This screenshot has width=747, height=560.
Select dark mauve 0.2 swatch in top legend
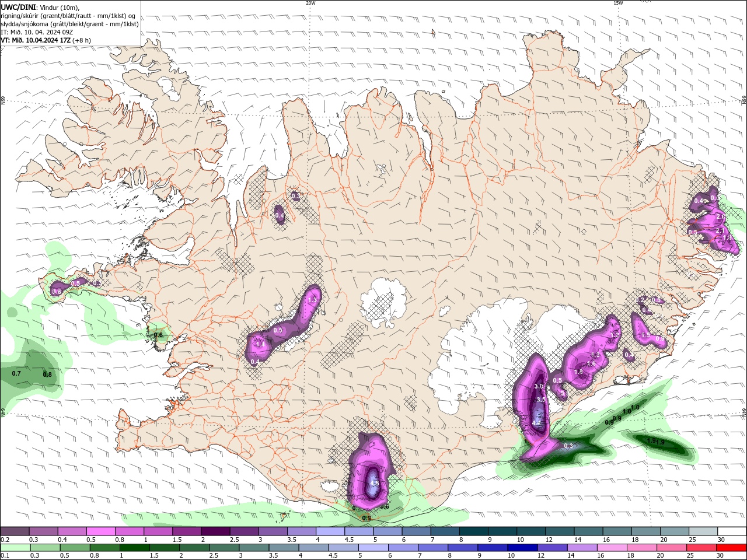[15, 531]
